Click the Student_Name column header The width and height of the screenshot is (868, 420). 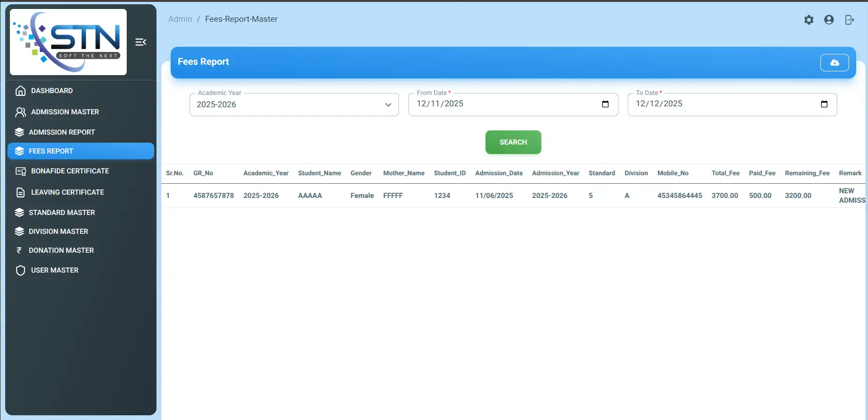pyautogui.click(x=319, y=173)
